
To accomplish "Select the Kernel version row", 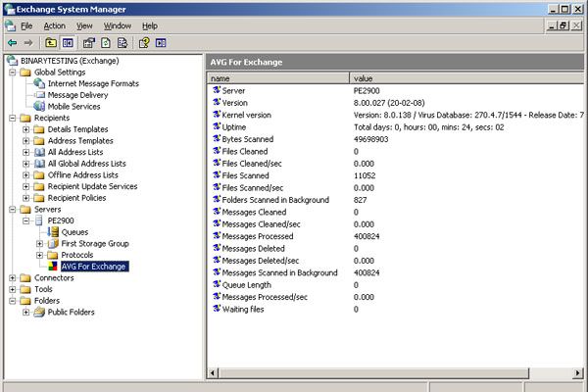I will point(395,115).
